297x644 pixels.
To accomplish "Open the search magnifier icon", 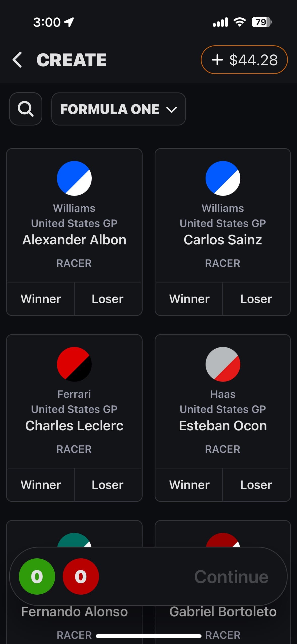I will coord(26,109).
